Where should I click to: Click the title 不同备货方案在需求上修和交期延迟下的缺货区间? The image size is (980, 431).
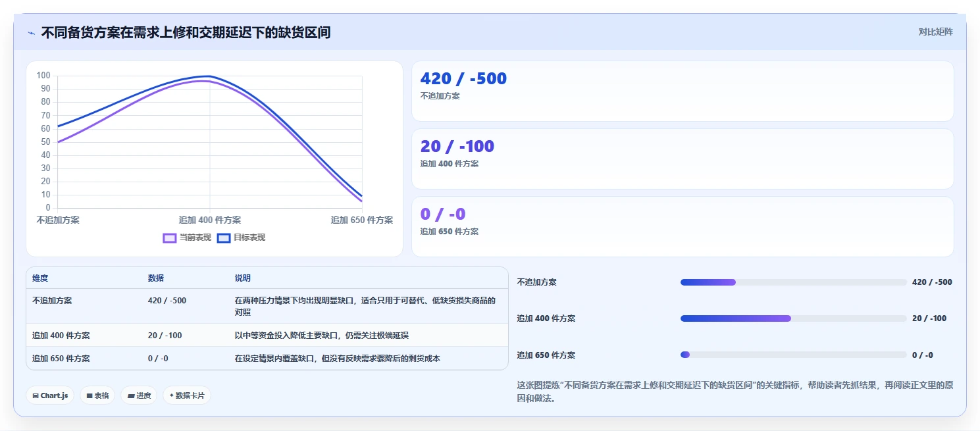pyautogui.click(x=186, y=32)
